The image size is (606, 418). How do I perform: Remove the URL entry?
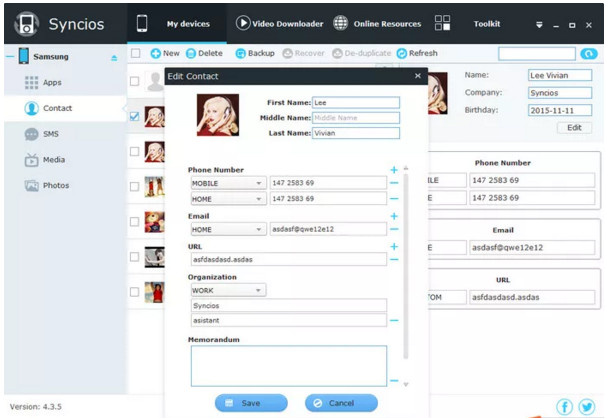(x=394, y=260)
